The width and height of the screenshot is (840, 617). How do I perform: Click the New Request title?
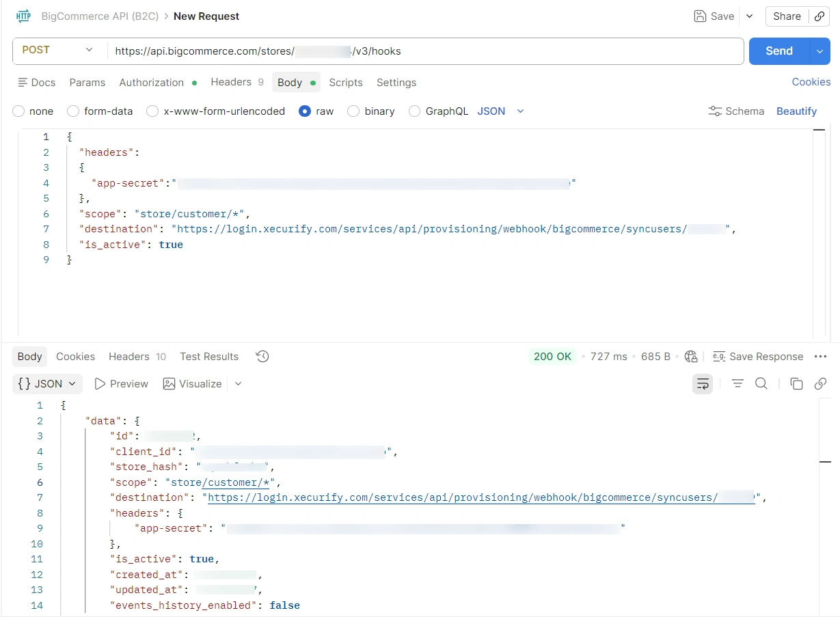pyautogui.click(x=206, y=16)
